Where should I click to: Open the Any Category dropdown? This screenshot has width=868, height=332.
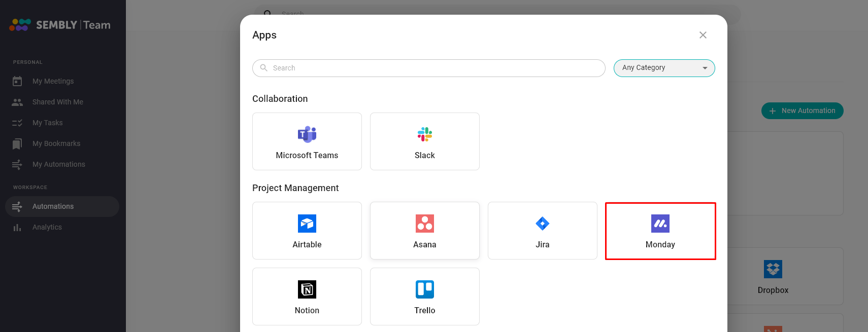click(664, 68)
